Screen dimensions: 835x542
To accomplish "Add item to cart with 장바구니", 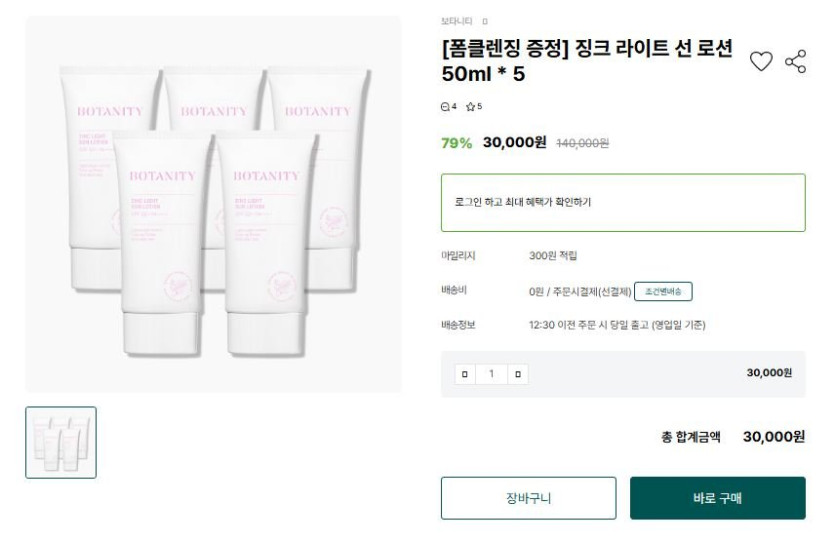I will coord(528,498).
